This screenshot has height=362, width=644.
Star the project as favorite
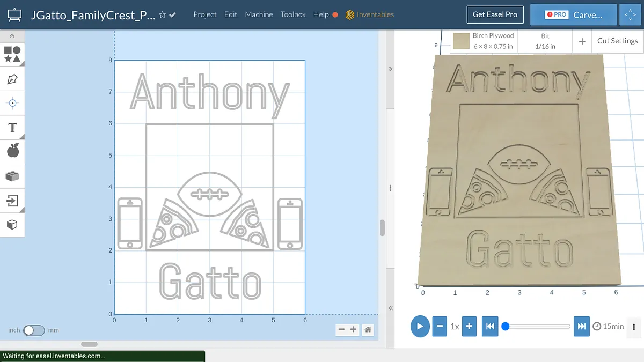pos(162,15)
